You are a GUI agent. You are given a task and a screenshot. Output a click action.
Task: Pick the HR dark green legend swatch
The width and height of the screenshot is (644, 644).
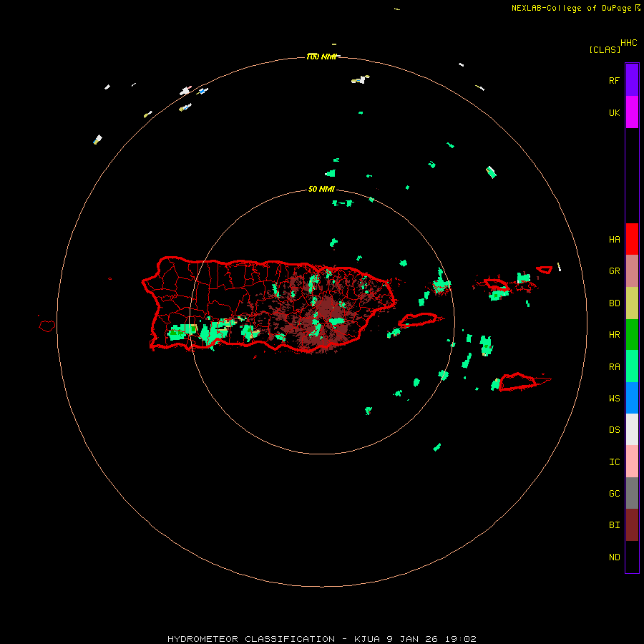632,335
